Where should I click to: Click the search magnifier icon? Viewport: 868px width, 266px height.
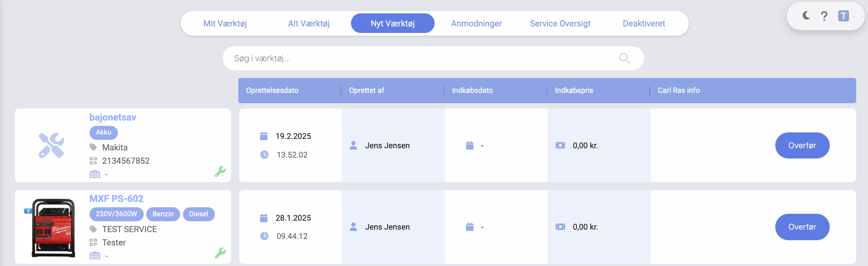point(624,58)
